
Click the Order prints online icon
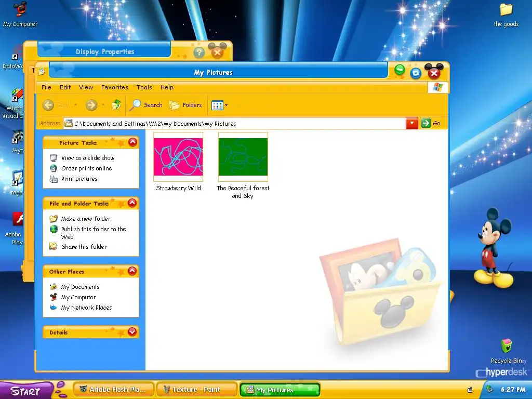coord(54,168)
